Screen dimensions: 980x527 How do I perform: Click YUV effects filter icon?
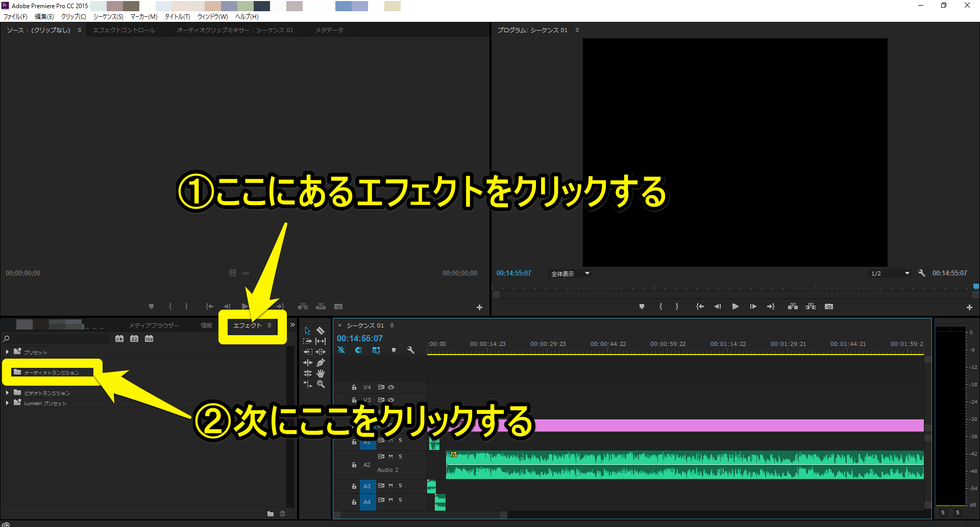[x=149, y=339]
